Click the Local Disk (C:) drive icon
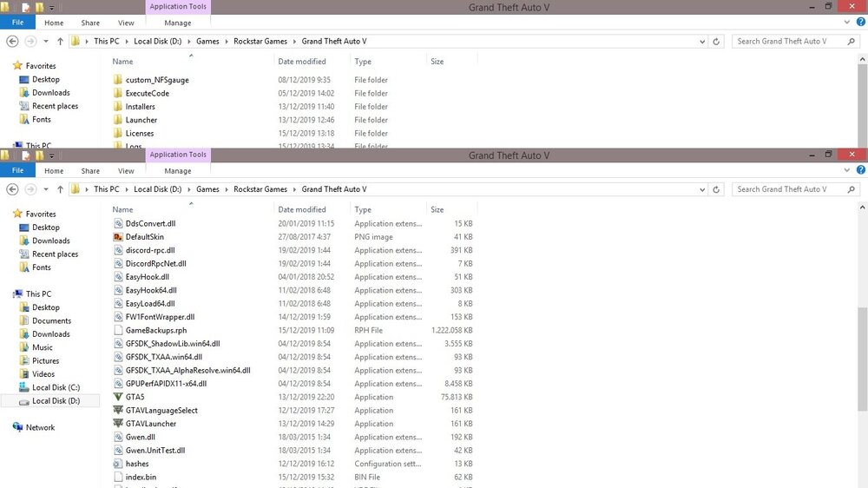 point(23,387)
